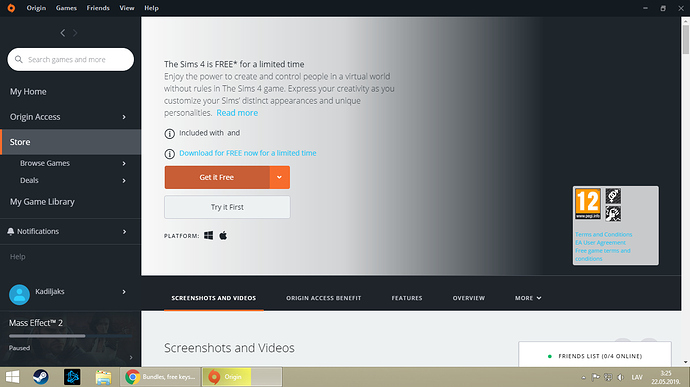This screenshot has width=690, height=387.
Task: Expand the Browse Games submenu
Action: click(124, 163)
